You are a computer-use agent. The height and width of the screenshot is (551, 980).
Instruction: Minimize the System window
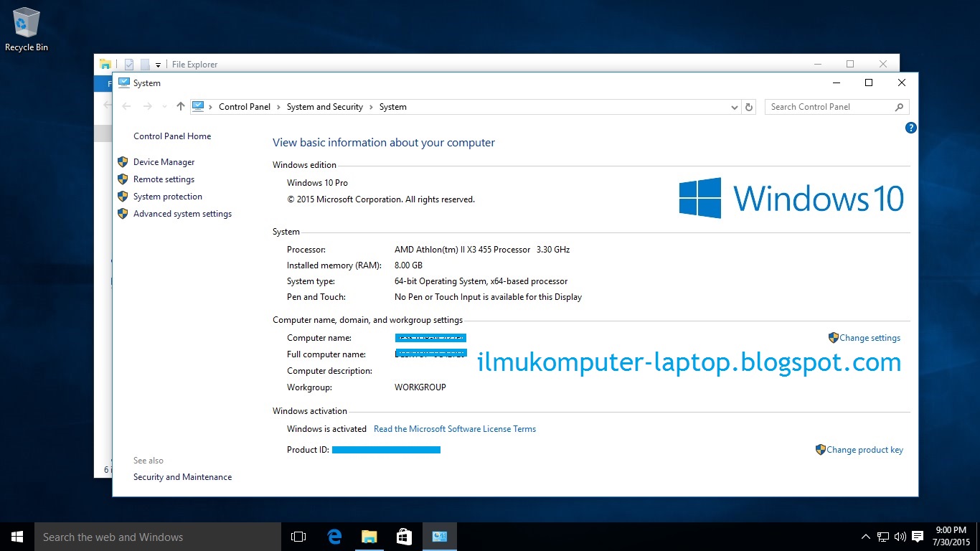click(836, 83)
